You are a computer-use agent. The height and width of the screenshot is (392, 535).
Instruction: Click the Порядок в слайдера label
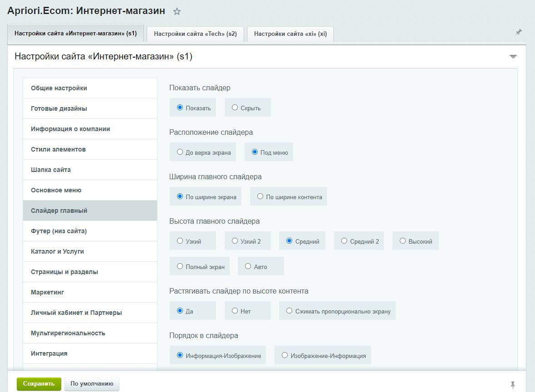click(x=204, y=336)
